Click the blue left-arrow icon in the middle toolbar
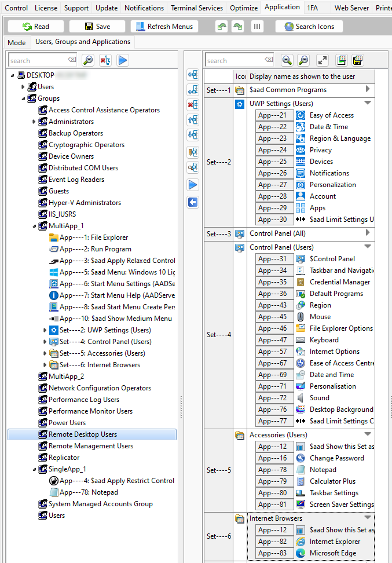This screenshot has width=392, height=563. pos(193,202)
